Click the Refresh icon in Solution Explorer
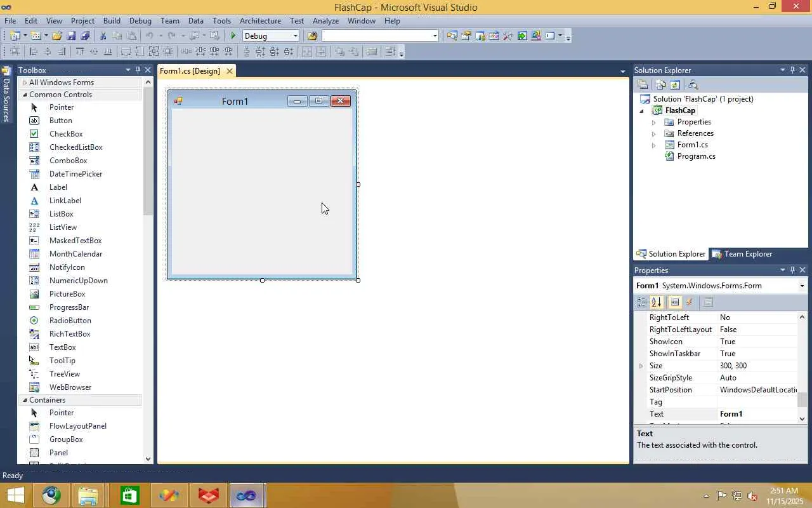812x508 pixels. 675,84
